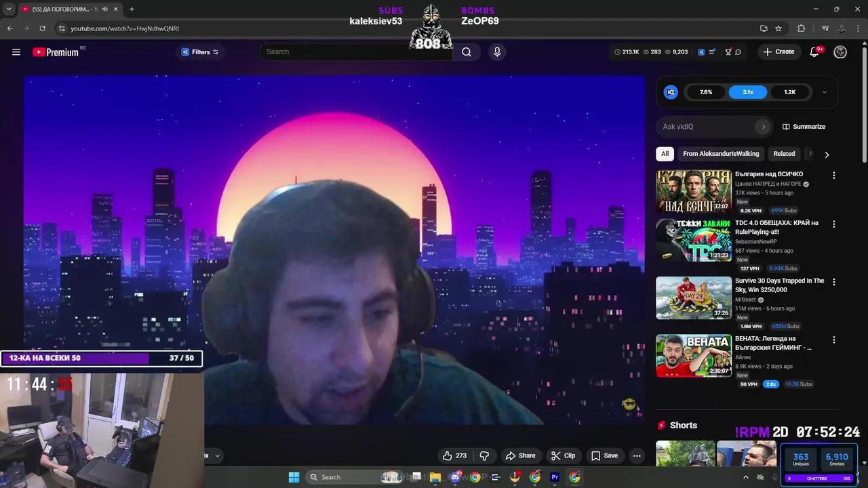Reload the page
This screenshot has height=488, width=868.
coord(42,28)
